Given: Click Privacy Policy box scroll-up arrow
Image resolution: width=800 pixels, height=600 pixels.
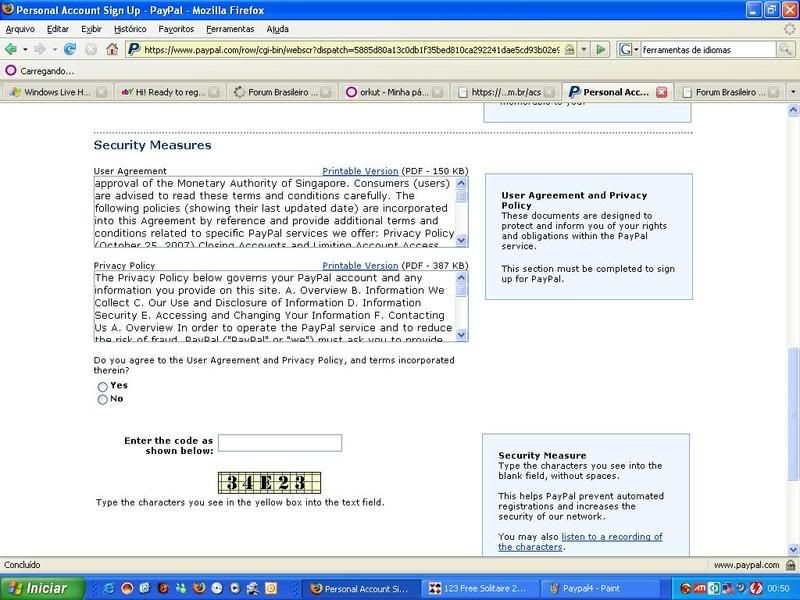Looking at the screenshot, I should (461, 278).
